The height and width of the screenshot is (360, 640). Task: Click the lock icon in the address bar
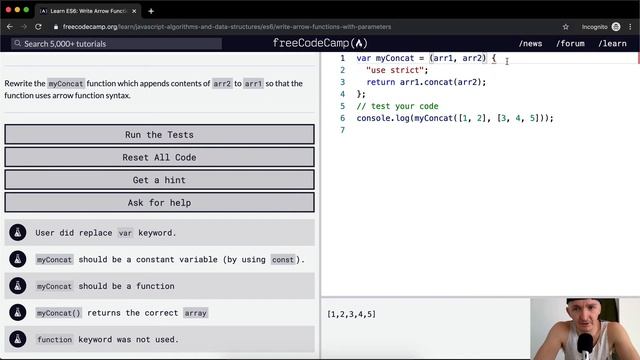pos(56,27)
